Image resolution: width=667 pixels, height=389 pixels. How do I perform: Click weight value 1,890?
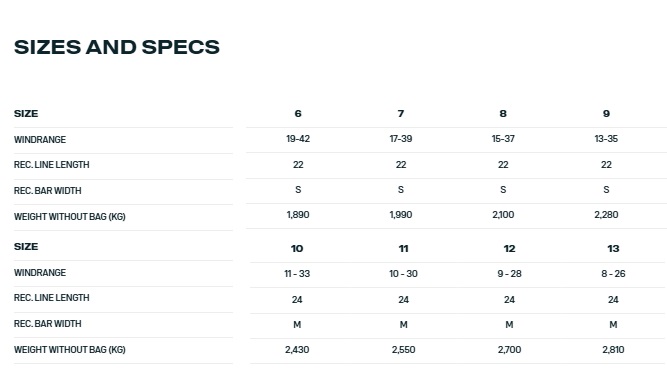click(x=298, y=215)
